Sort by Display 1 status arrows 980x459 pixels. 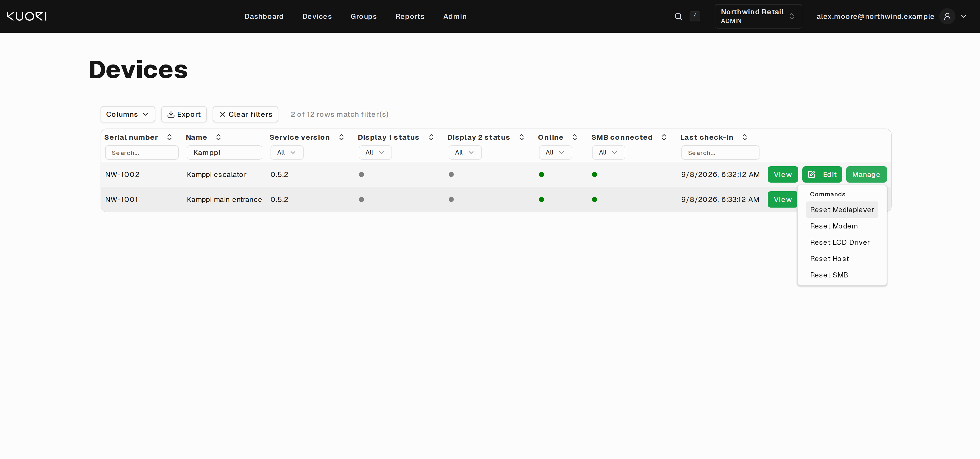[431, 137]
